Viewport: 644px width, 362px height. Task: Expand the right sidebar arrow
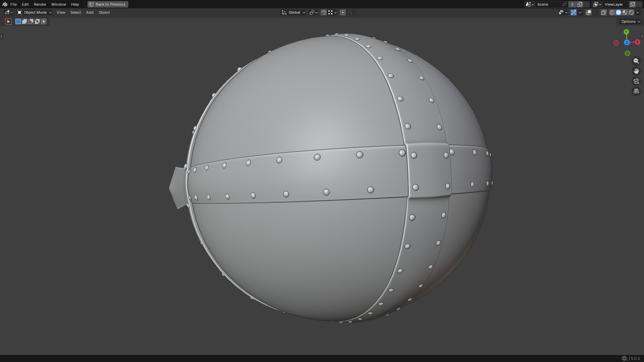click(x=642, y=36)
